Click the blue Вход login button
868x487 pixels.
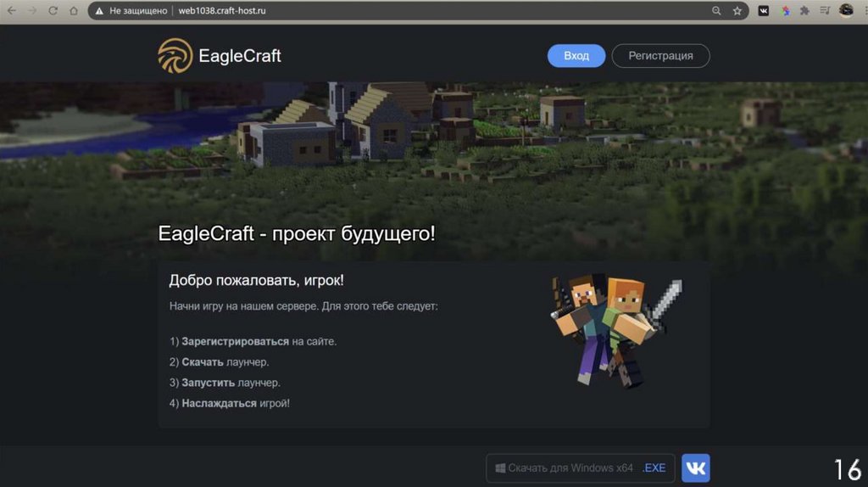(576, 56)
